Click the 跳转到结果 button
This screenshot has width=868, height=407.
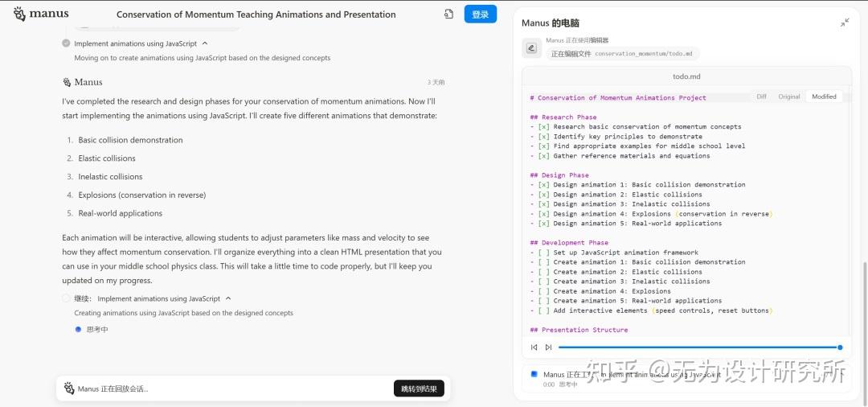tap(419, 388)
